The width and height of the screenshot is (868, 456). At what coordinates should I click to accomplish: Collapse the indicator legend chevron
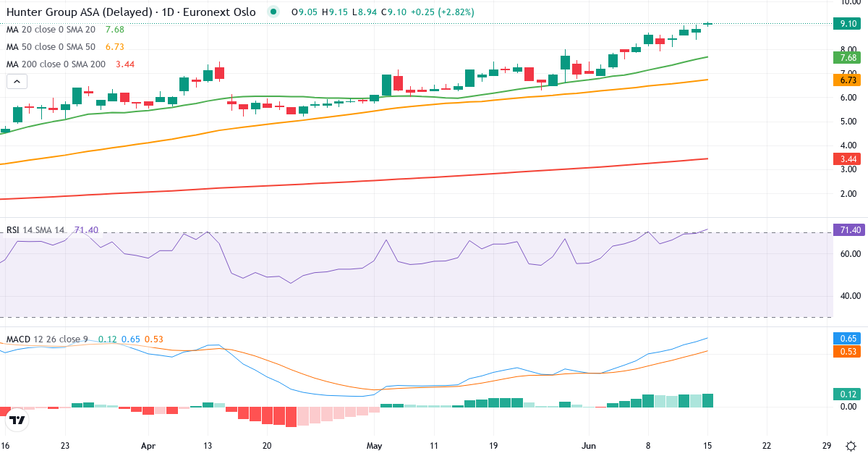[16, 82]
